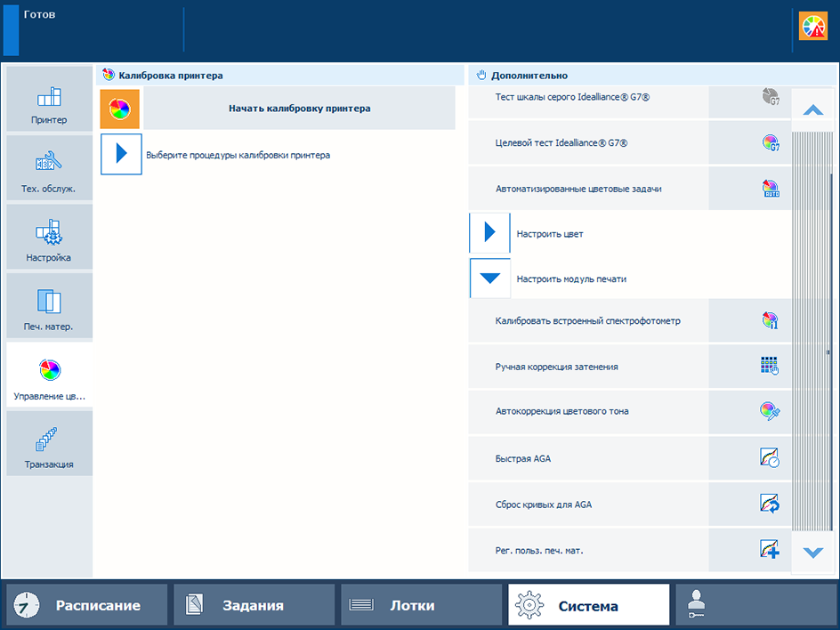
Task: Click the scroll down arrow in Дополнительно list
Action: [812, 552]
